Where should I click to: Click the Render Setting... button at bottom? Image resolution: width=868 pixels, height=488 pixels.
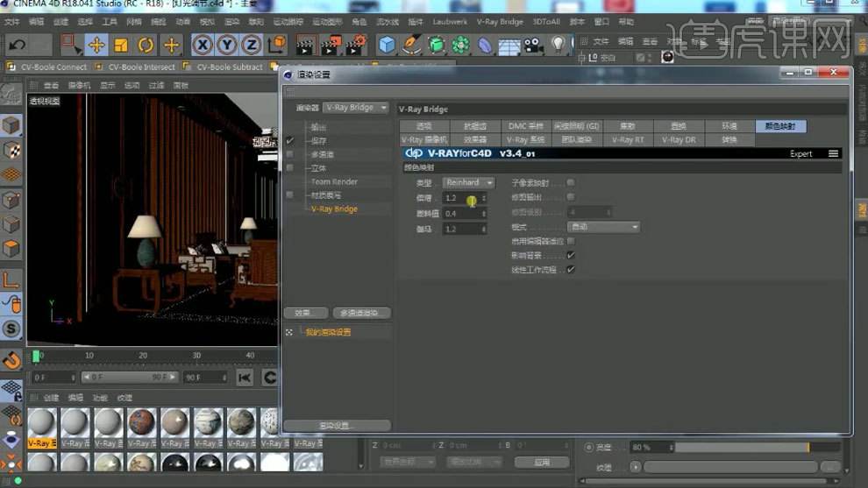point(338,426)
